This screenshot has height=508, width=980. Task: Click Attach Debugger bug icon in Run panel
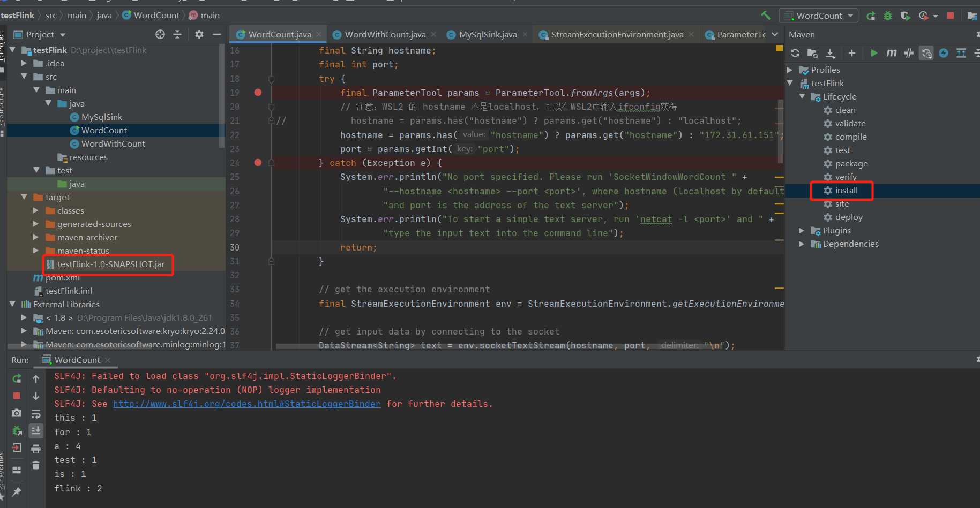click(x=17, y=430)
